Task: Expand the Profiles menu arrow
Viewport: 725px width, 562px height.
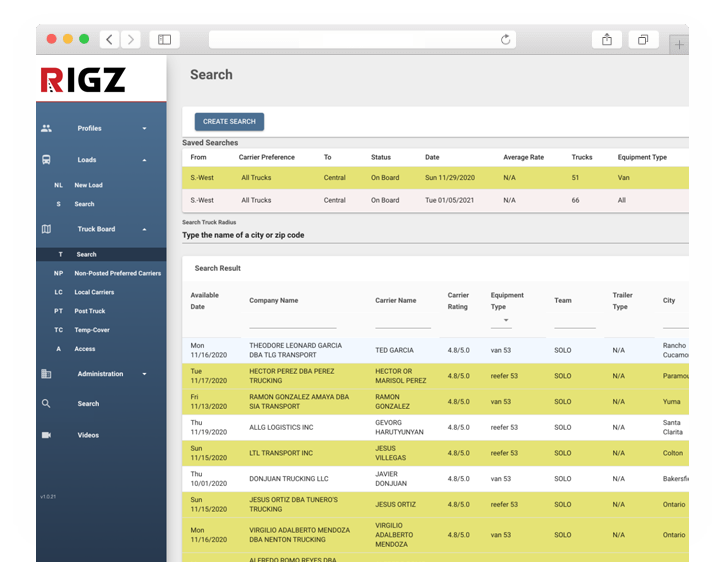Action: point(144,129)
